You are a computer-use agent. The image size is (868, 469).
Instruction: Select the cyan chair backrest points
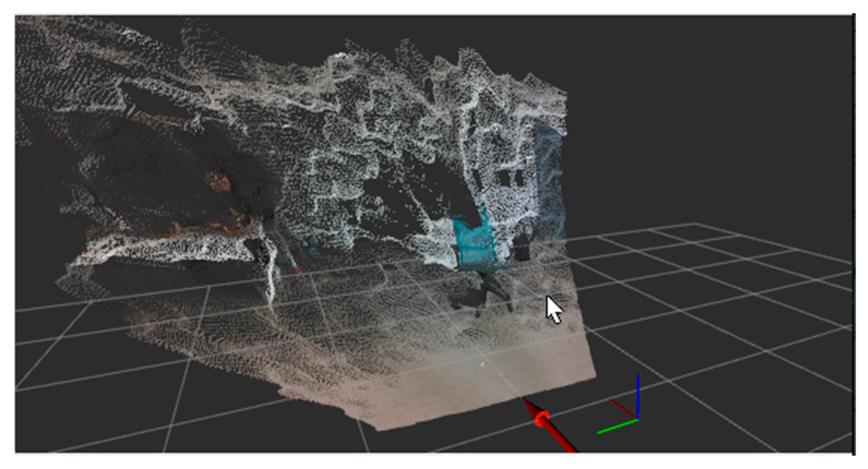tap(475, 243)
